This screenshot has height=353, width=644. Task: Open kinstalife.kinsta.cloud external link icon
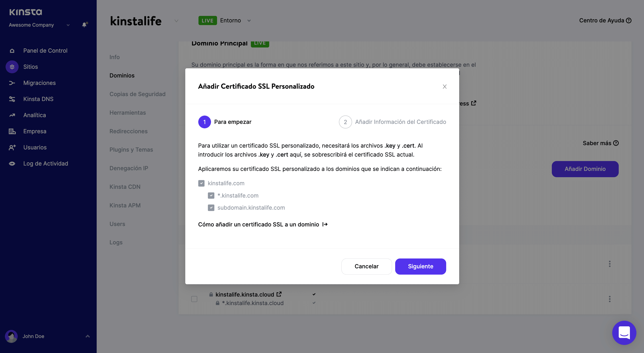[x=279, y=294]
